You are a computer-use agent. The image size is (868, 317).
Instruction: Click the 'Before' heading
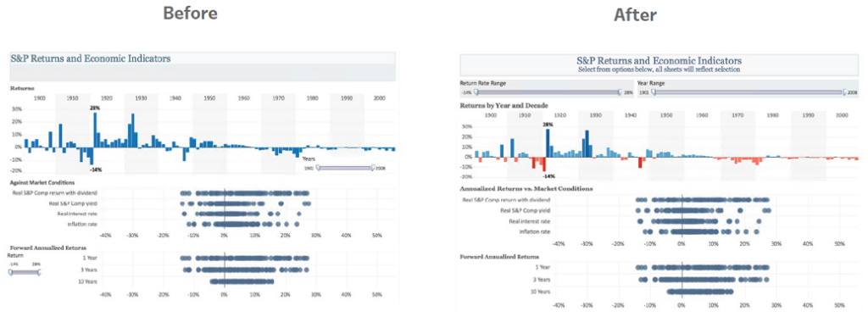coord(191,14)
